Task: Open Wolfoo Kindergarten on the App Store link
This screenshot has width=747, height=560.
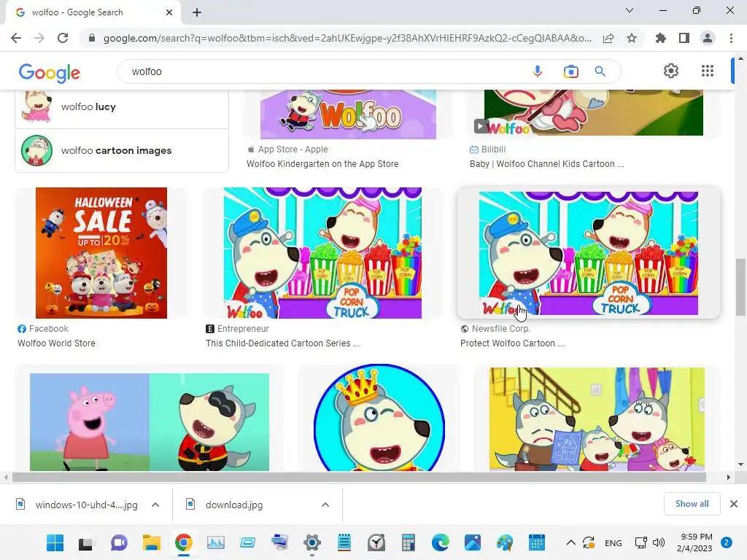Action: tap(322, 164)
